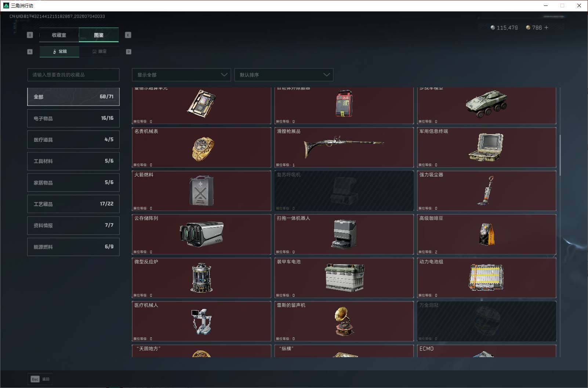Click the CN UID text at top
The width and height of the screenshot is (588, 388).
[57, 17]
